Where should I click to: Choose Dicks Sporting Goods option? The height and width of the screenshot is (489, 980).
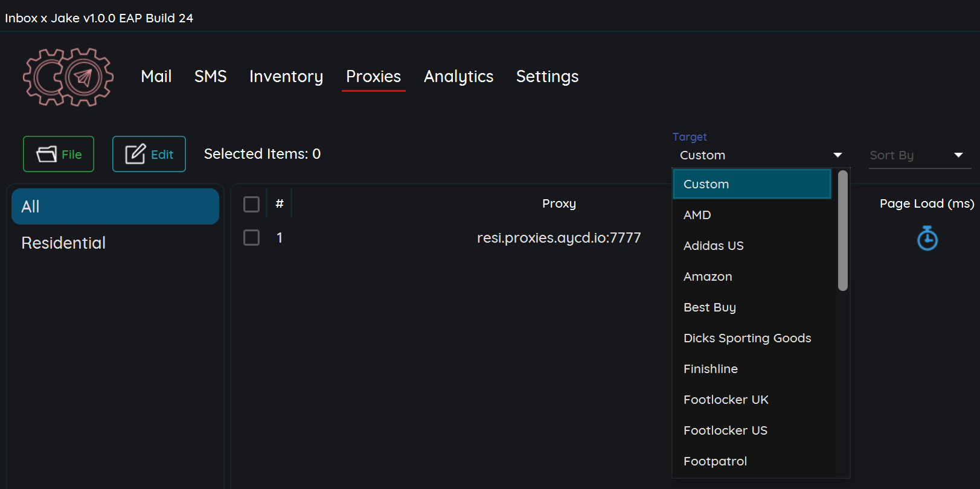[752, 338]
